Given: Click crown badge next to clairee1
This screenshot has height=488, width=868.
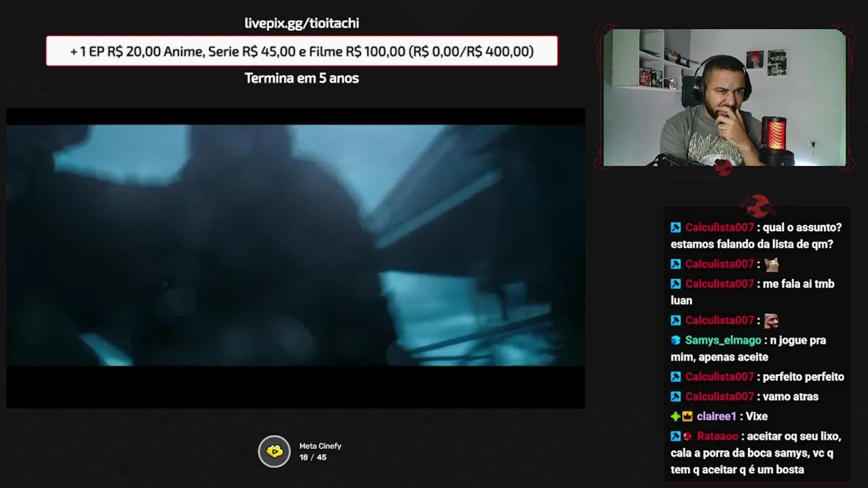Looking at the screenshot, I should (x=687, y=416).
